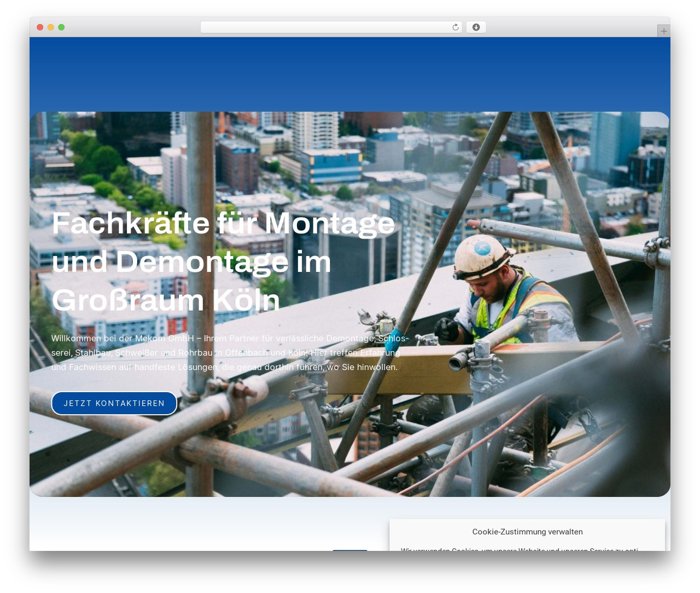The image size is (700, 593).
Task: Click the headline 'Fachkräfte für Montage und Demontage'
Action: (x=223, y=261)
